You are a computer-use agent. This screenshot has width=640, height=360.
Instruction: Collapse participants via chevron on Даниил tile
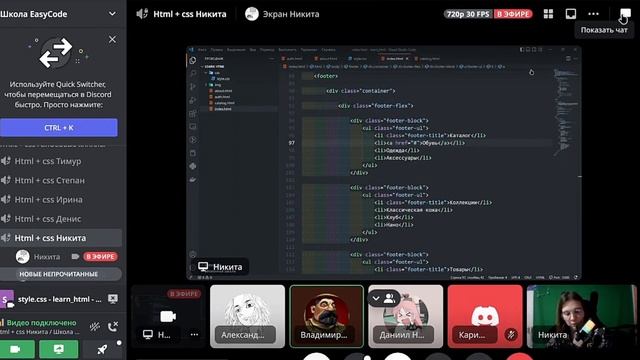point(376,298)
